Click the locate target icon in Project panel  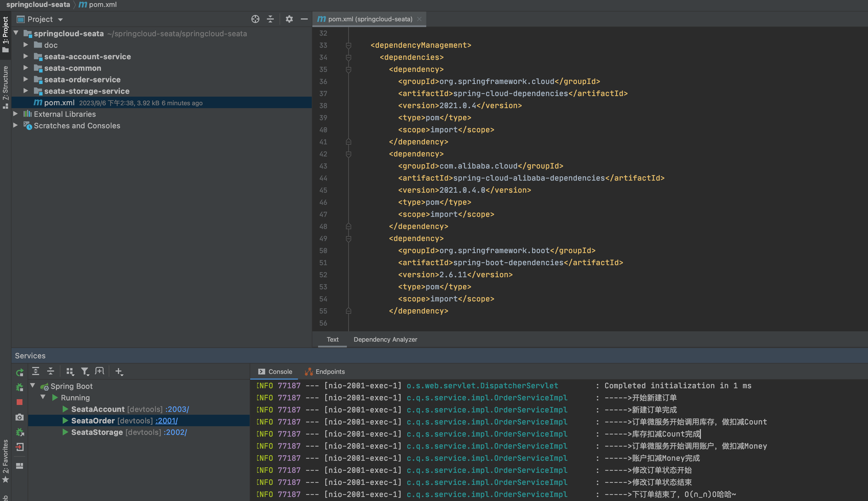pos(255,19)
